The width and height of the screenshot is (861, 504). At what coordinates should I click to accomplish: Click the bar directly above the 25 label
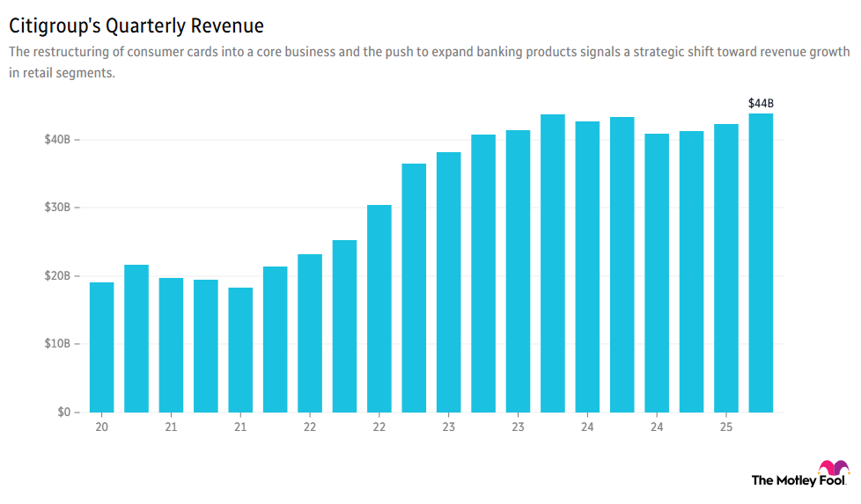click(x=726, y=268)
